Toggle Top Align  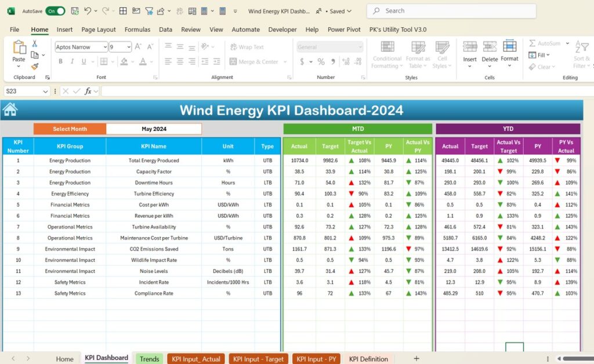(x=168, y=46)
